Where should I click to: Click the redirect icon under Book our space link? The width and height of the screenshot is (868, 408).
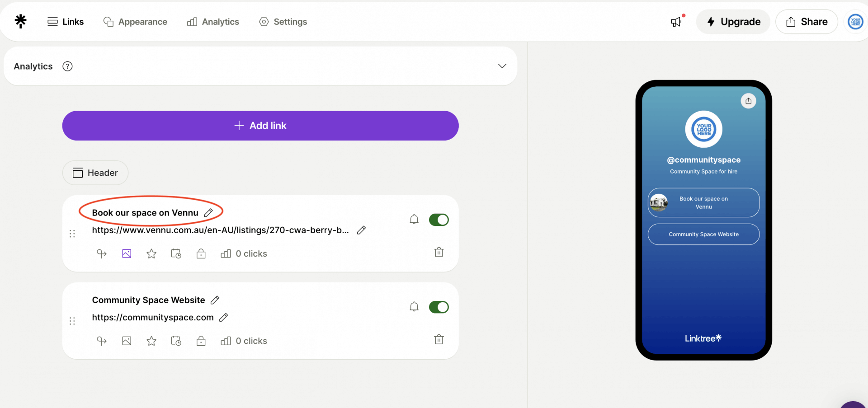(x=101, y=253)
